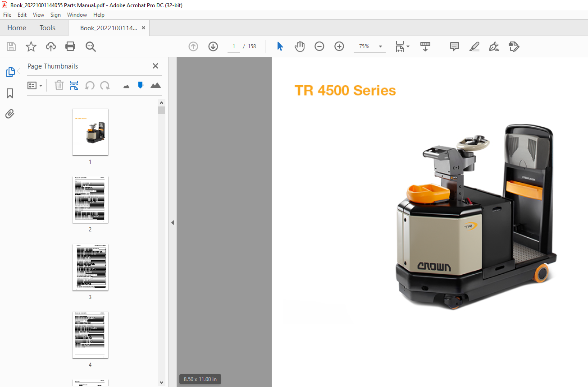Open the Window menu
588x387 pixels.
click(77, 15)
